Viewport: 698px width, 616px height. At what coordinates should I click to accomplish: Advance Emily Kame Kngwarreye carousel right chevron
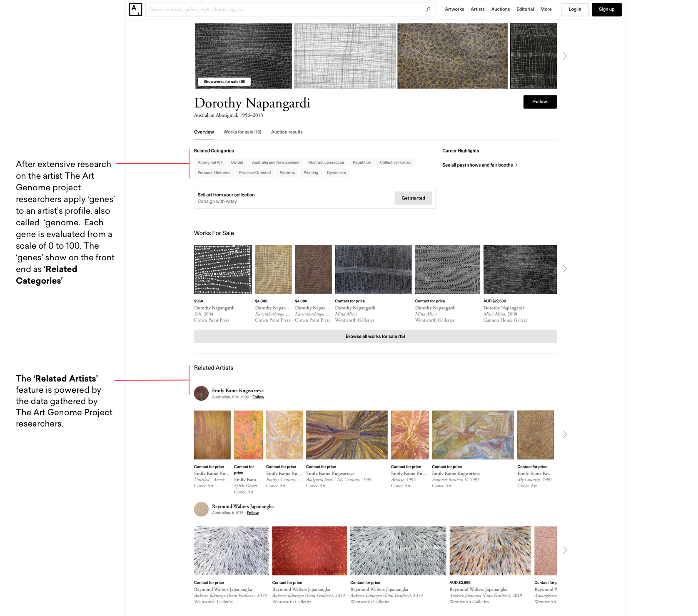(565, 434)
